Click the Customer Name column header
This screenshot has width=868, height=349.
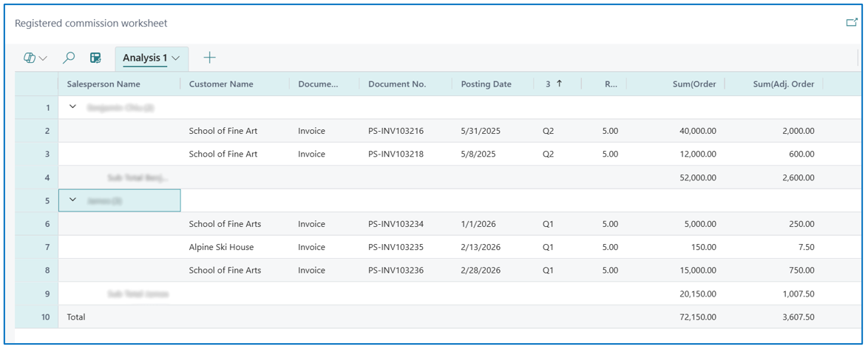pos(221,84)
